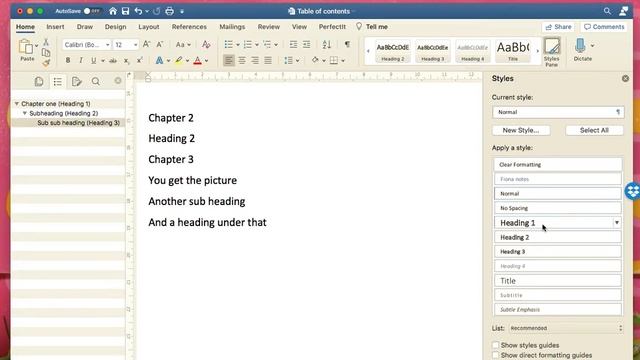
Task: Open the Comments button
Action: click(604, 27)
